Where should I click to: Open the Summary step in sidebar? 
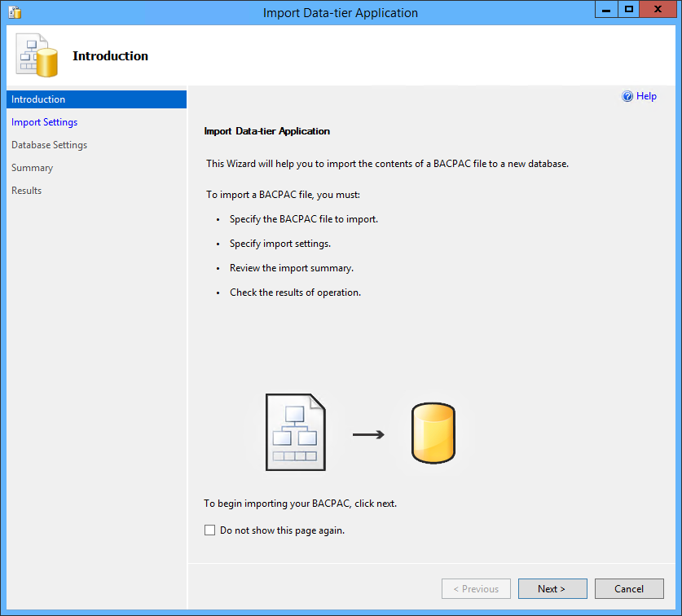(x=33, y=168)
